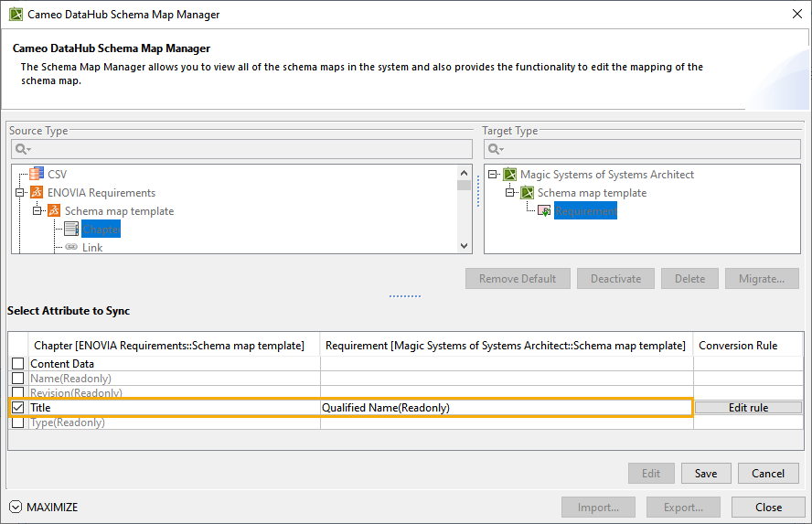This screenshot has width=812, height=524.
Task: Click the CSV source type icon
Action: click(x=37, y=174)
